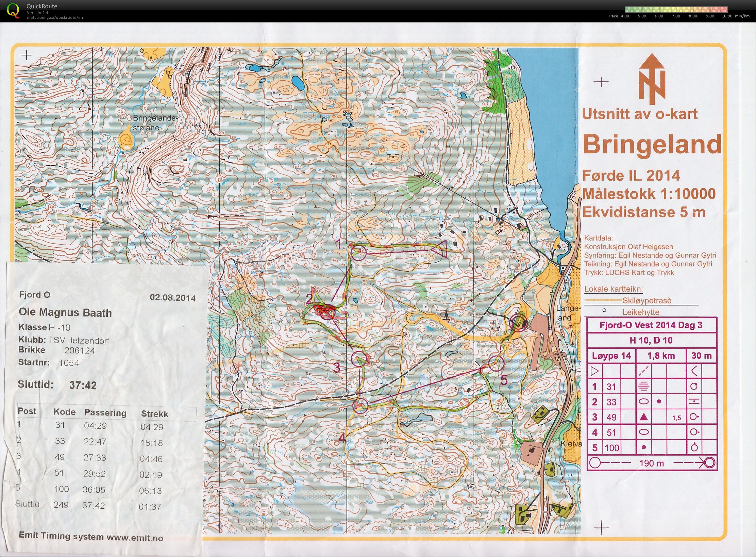This screenshot has width=756, height=557.
Task: Select control circle 1 on the map
Action: click(x=358, y=253)
